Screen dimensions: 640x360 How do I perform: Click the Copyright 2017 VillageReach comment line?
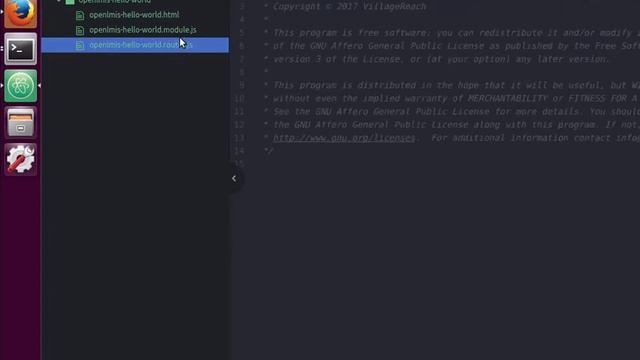[345, 7]
